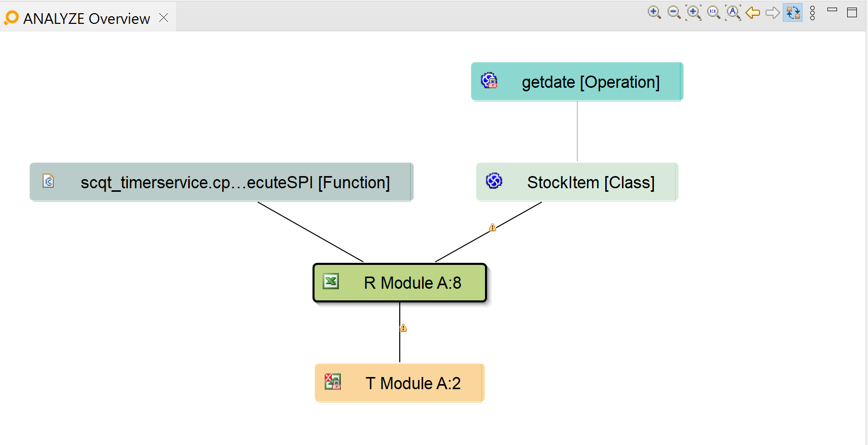
Task: Click the text 'getdate [Operation]'
Action: point(591,82)
